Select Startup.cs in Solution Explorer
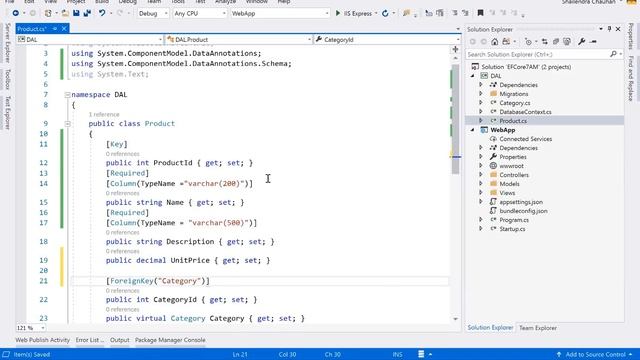 512,229
